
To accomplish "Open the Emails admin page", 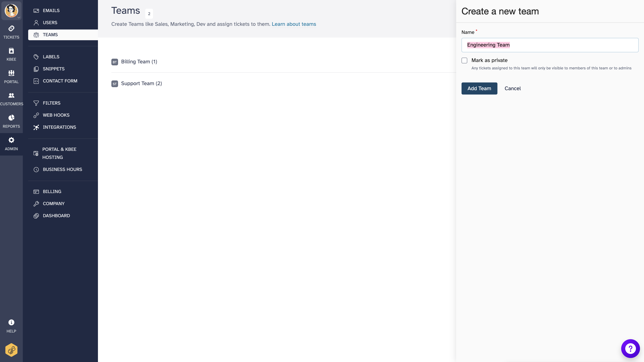I will (51, 11).
